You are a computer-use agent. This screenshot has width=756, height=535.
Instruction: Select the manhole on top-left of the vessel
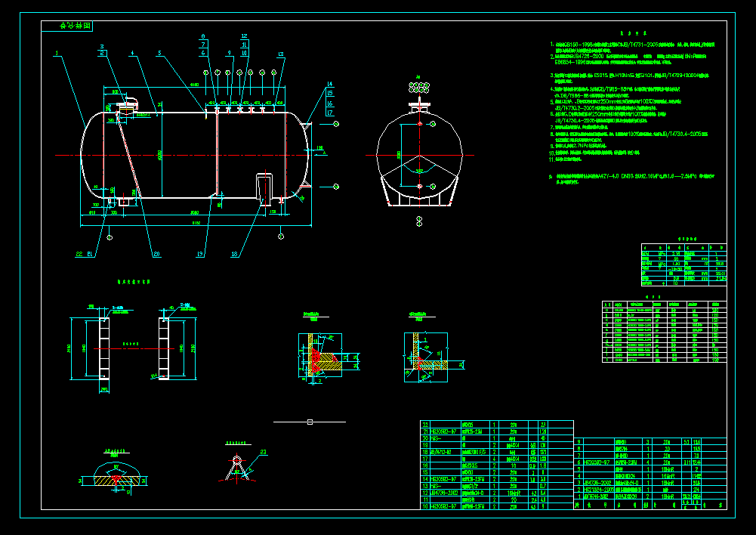[126, 106]
